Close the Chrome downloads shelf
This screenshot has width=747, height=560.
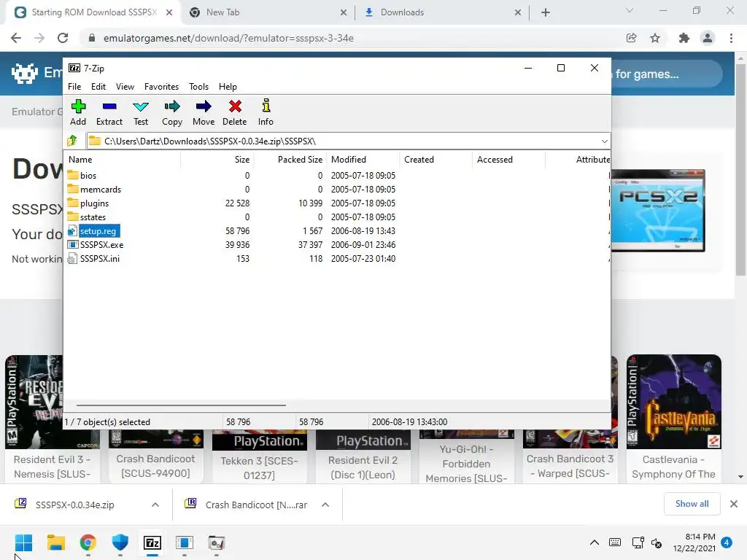pyautogui.click(x=734, y=504)
